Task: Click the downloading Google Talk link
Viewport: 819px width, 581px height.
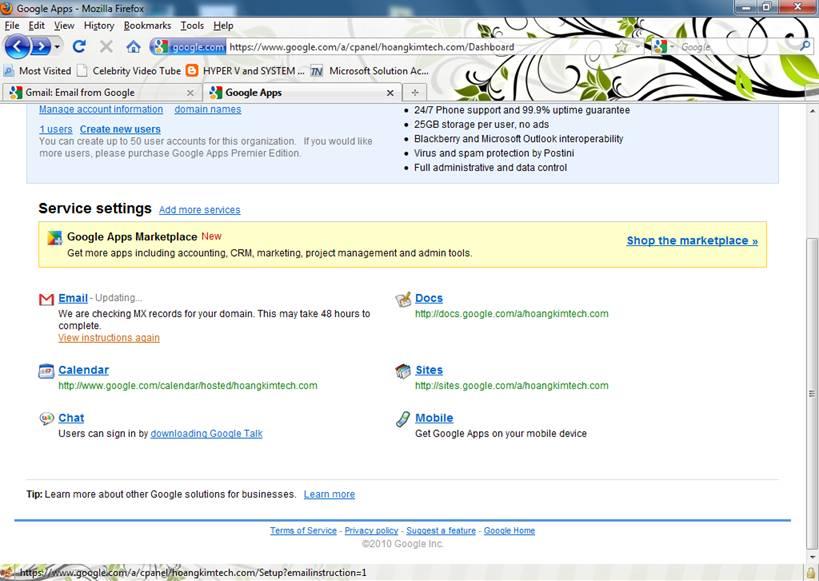Action: [206, 434]
